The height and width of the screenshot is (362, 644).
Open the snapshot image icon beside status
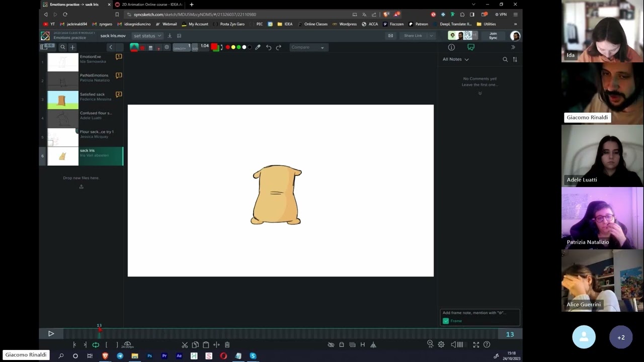point(179,36)
